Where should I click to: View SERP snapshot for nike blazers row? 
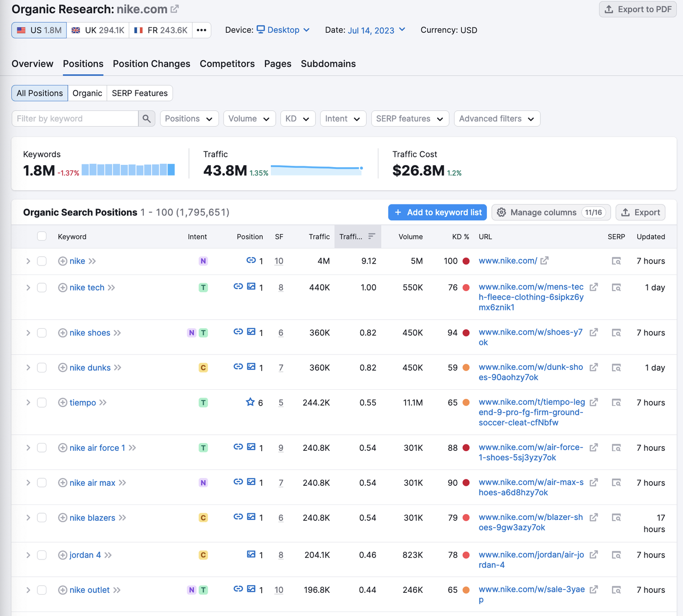616,518
